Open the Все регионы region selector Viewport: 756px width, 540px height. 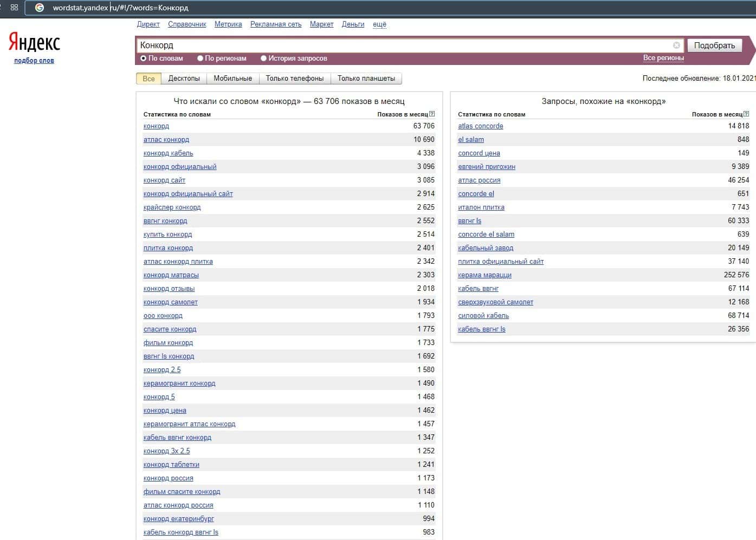663,58
